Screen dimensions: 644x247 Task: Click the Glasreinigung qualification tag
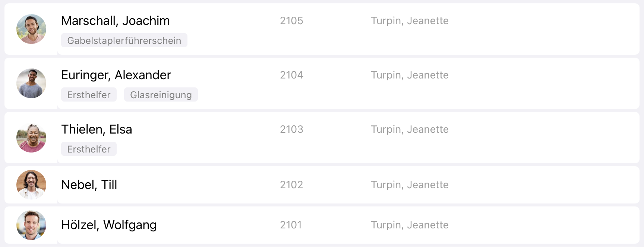point(161,95)
